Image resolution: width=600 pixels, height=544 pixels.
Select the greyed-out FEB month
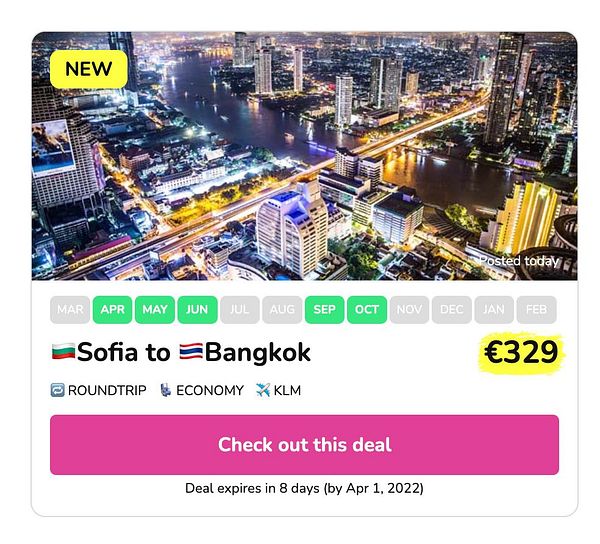(x=536, y=309)
